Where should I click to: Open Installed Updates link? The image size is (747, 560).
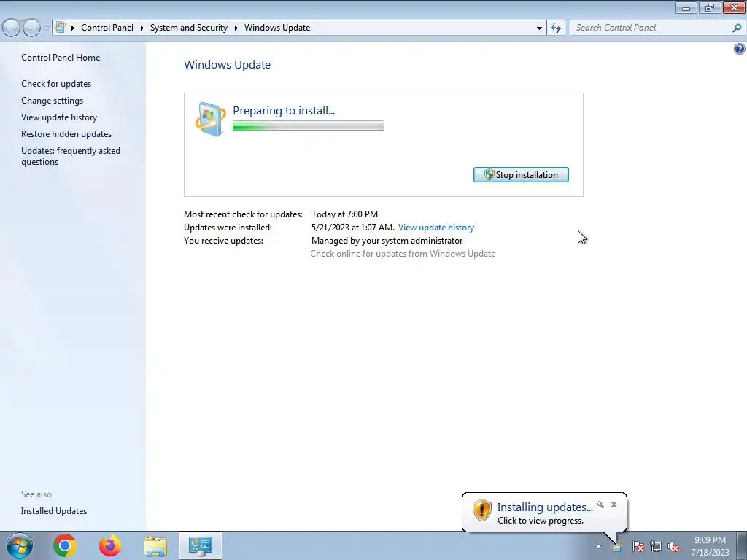(x=54, y=511)
